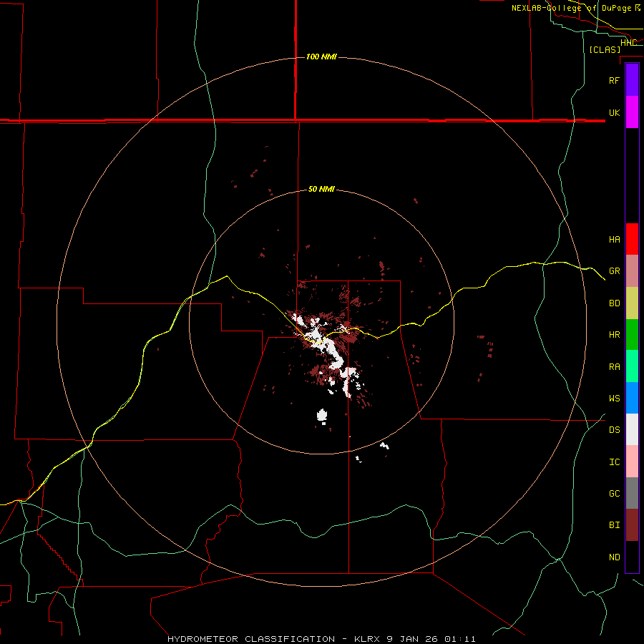Click the BI legend label
644x644 pixels.
tap(614, 525)
